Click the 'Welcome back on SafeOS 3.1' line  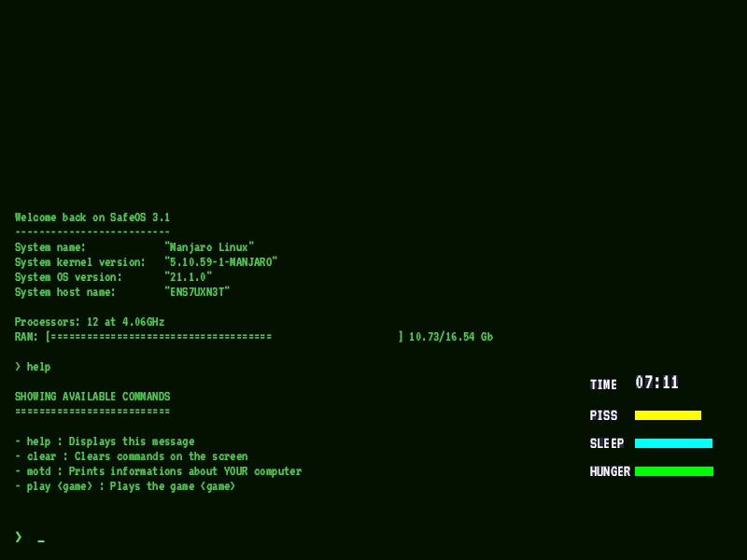tap(92, 217)
